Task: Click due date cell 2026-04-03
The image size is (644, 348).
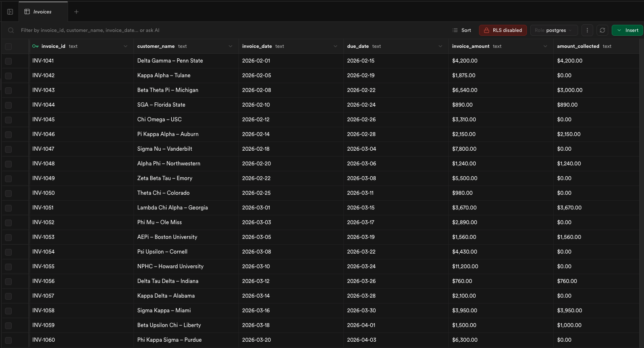Action: tap(396, 340)
